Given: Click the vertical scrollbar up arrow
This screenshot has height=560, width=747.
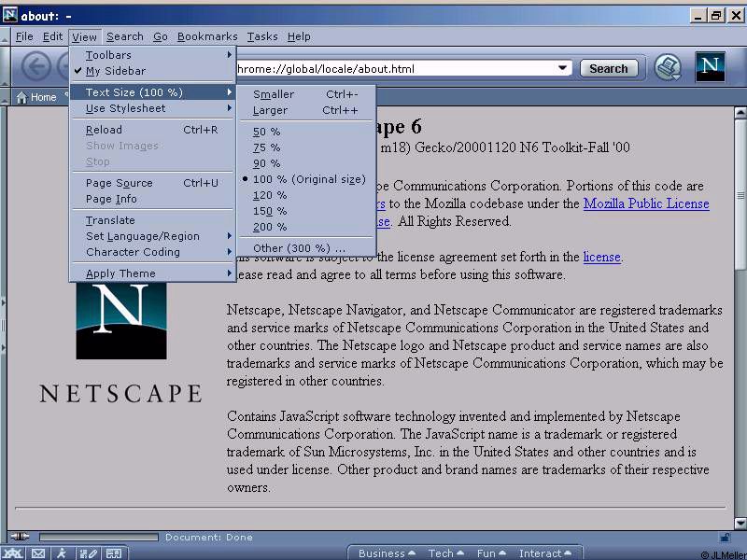Looking at the screenshot, I should (740, 113).
